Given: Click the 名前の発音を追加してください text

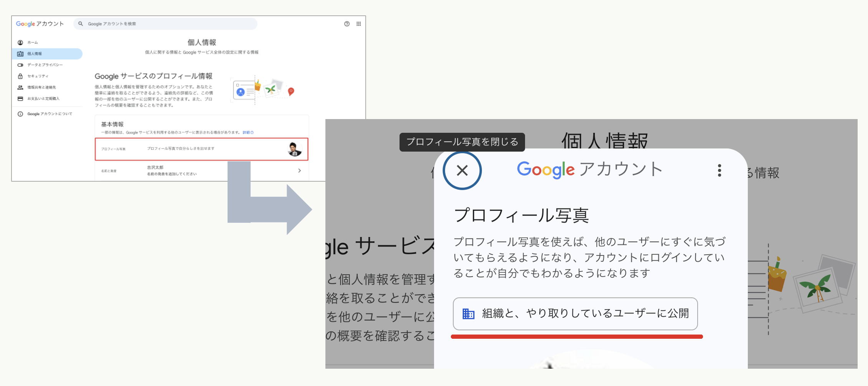Looking at the screenshot, I should [172, 174].
